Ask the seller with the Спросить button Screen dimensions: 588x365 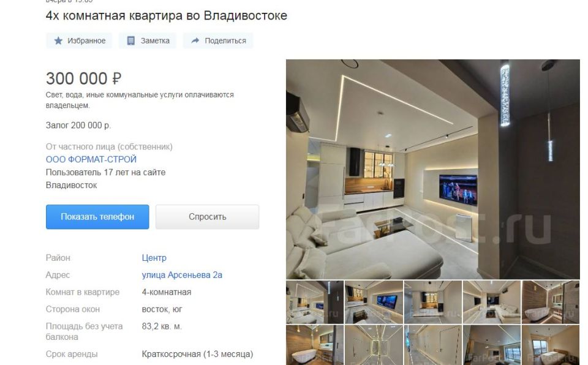tap(208, 217)
